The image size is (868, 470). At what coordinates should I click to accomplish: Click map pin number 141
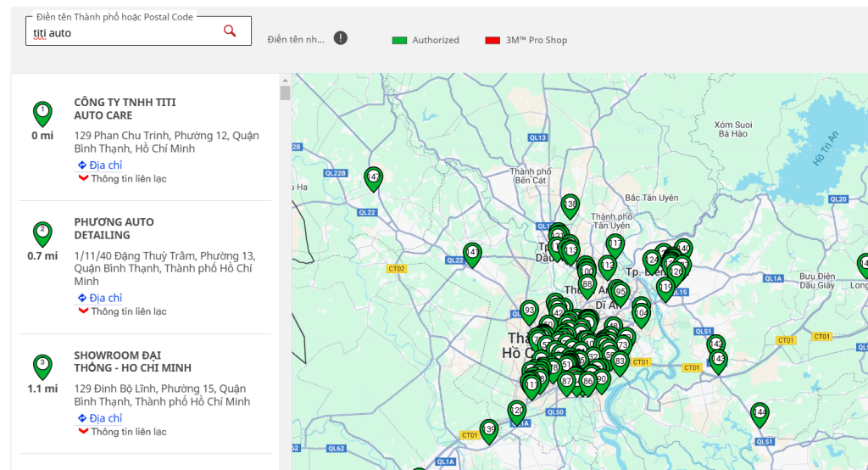coord(472,253)
